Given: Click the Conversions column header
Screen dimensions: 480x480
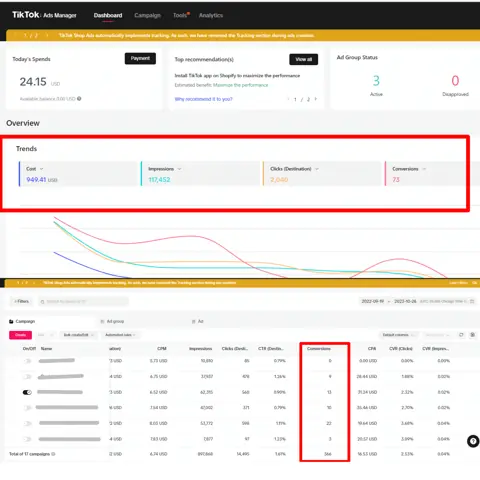Looking at the screenshot, I should pyautogui.click(x=319, y=349).
